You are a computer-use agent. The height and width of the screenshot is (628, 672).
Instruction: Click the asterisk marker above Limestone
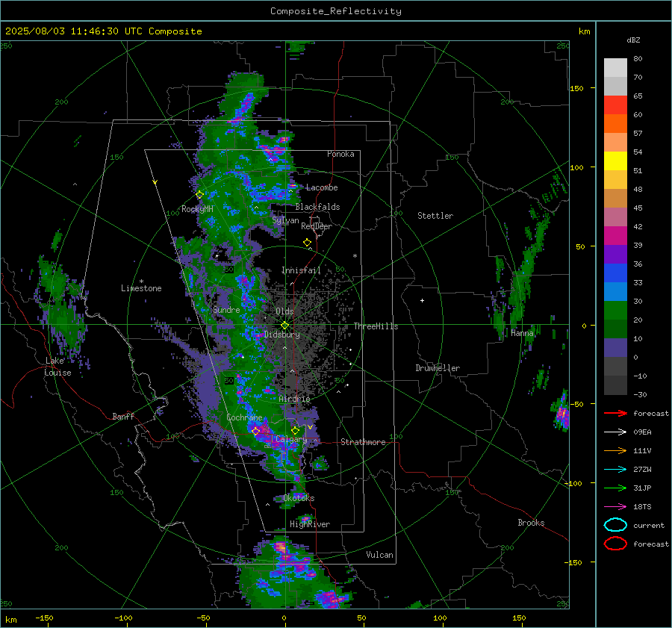(x=141, y=282)
